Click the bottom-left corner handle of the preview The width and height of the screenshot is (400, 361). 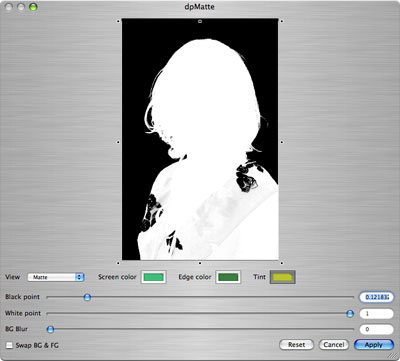coord(118,263)
